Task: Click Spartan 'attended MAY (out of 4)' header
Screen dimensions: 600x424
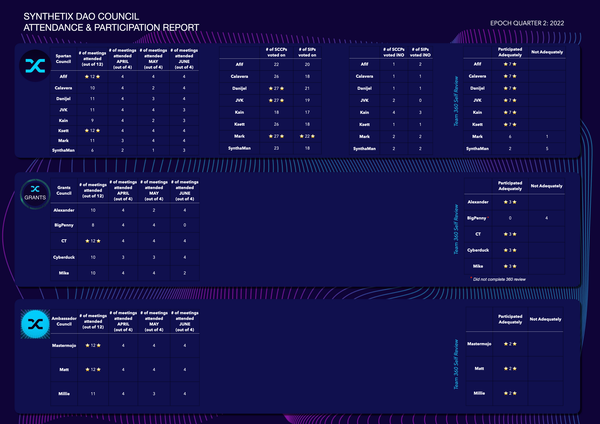Action: [153, 59]
